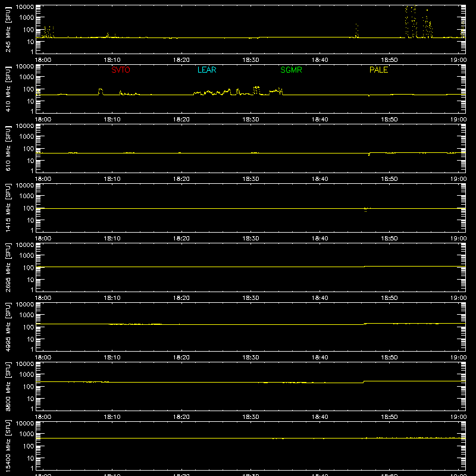Click the 19:00 label under the 2695 MHz plot
The image size is (476, 476).
pos(458,298)
